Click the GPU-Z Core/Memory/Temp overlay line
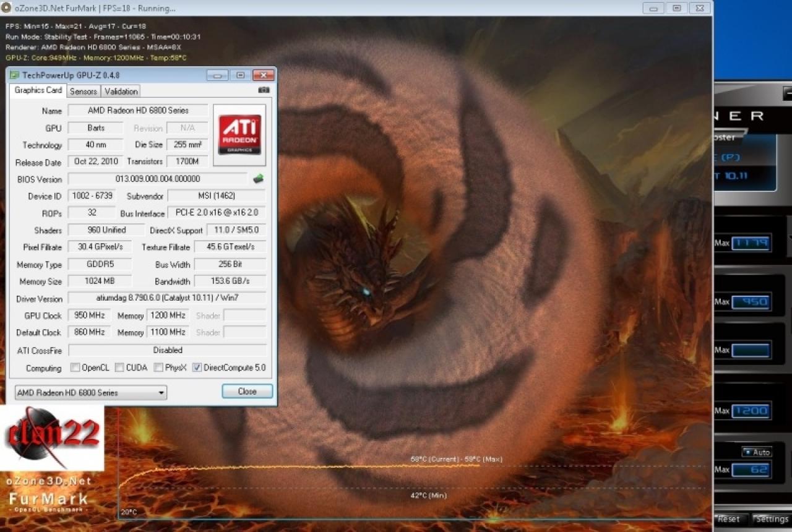792x532 pixels. pos(96,58)
